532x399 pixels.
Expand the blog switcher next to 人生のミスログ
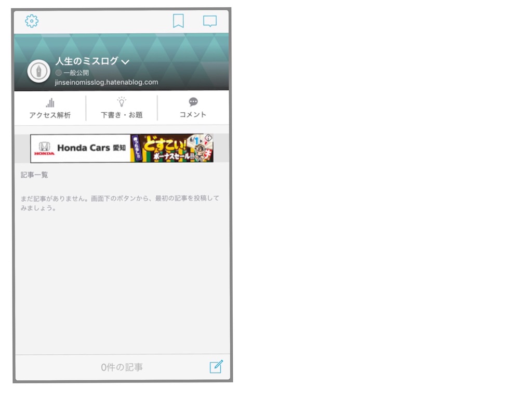(x=125, y=61)
